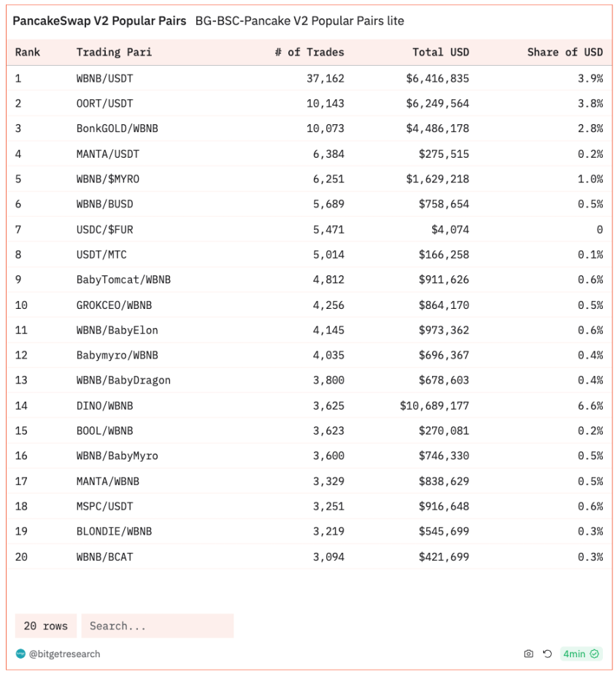Select the DINO/WBNB pair cell
The height and width of the screenshot is (677, 616).
pyautogui.click(x=105, y=405)
